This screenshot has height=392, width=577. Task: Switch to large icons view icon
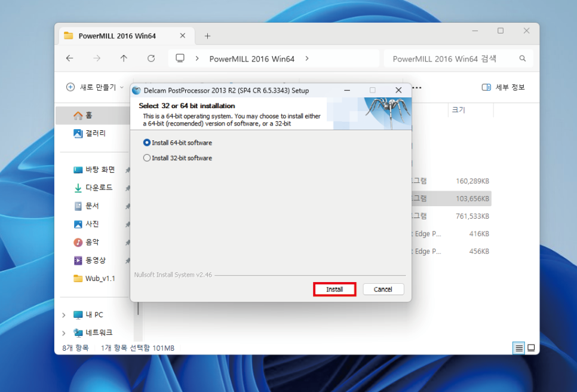click(x=531, y=348)
